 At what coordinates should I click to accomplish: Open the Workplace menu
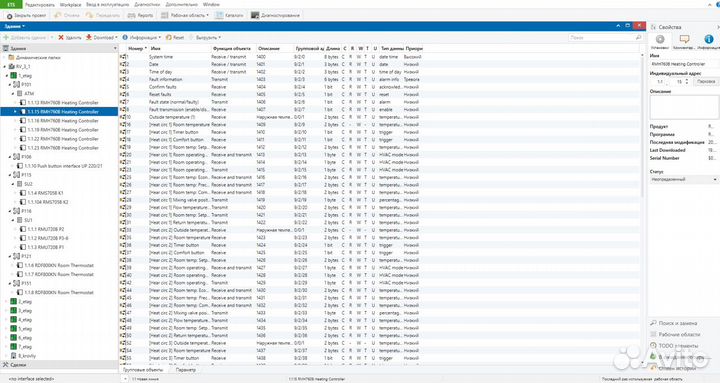[70, 4]
